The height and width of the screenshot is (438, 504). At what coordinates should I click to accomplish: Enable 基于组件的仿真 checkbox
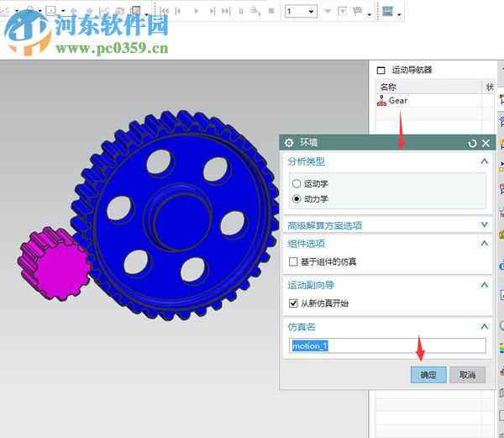(293, 261)
